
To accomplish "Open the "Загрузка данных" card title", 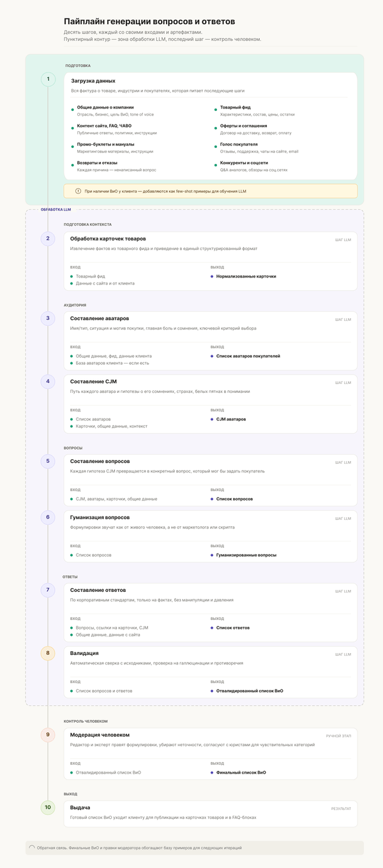I will 93,81.
